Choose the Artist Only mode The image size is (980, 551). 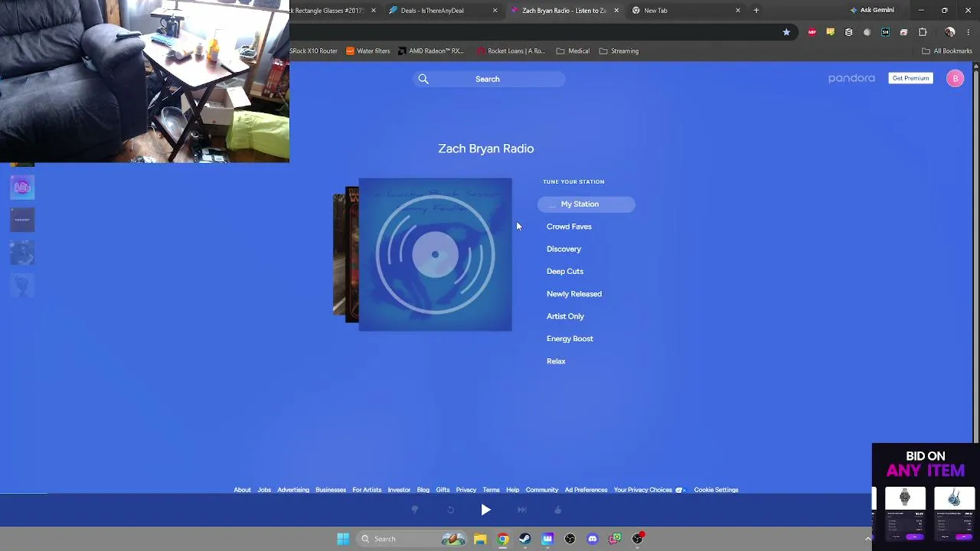pyautogui.click(x=565, y=316)
